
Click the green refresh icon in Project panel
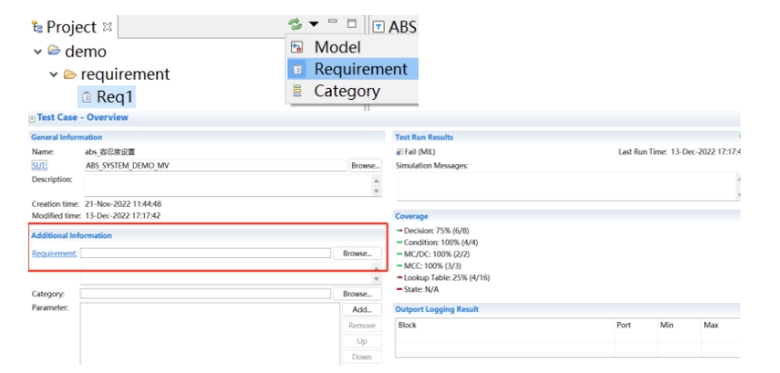coord(295,24)
